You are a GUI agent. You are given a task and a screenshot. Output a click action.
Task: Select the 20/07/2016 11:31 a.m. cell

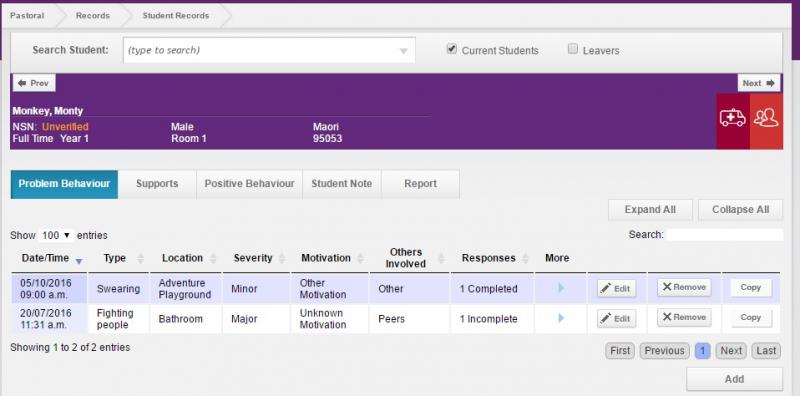tap(49, 319)
